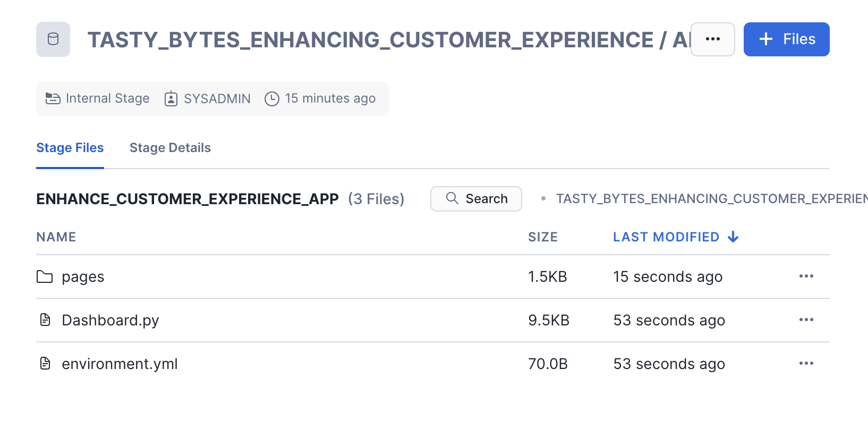Sort by the LAST MODIFIED column header

[x=666, y=237]
